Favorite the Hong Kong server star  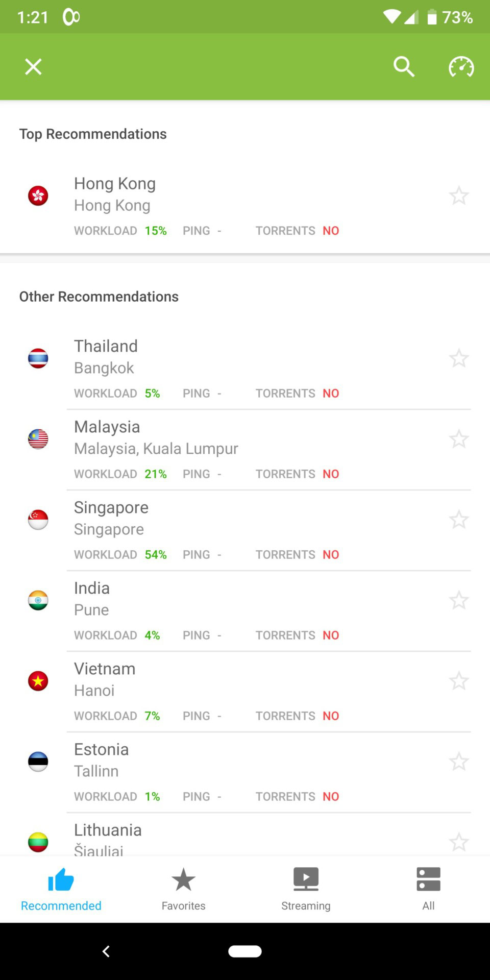459,195
